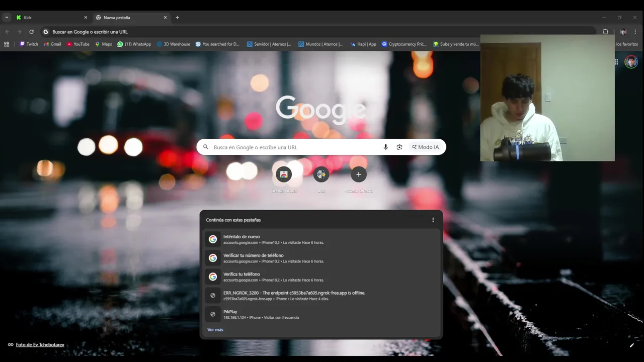644x362 pixels.
Task: Open Google account avatar on page
Action: (631, 62)
